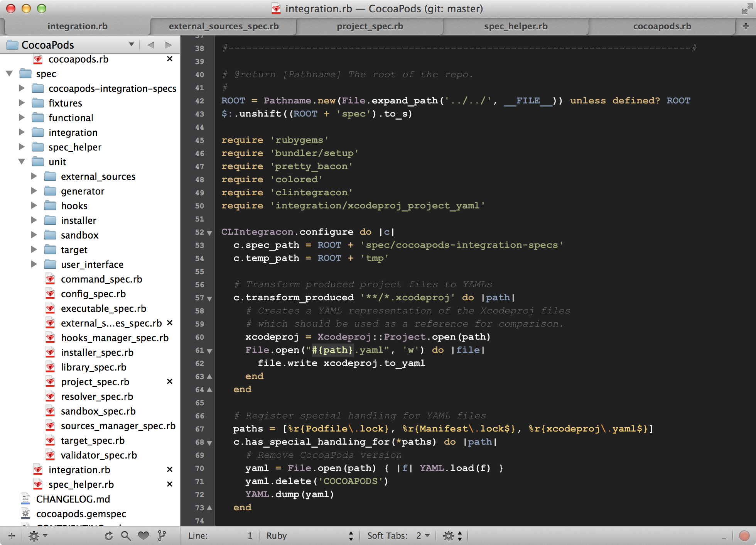Toggle the fold marker at line 68
The height and width of the screenshot is (545, 756).
click(x=209, y=443)
